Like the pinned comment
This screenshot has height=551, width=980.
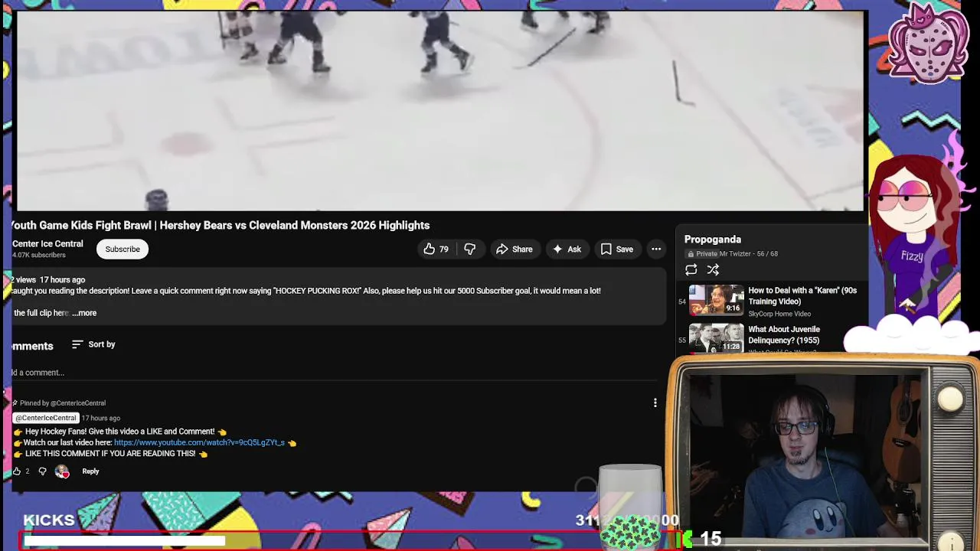[17, 471]
